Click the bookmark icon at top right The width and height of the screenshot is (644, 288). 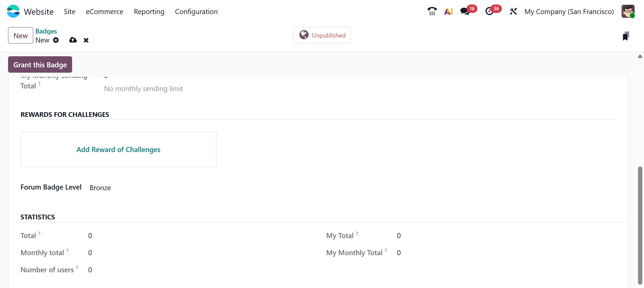pos(626,36)
